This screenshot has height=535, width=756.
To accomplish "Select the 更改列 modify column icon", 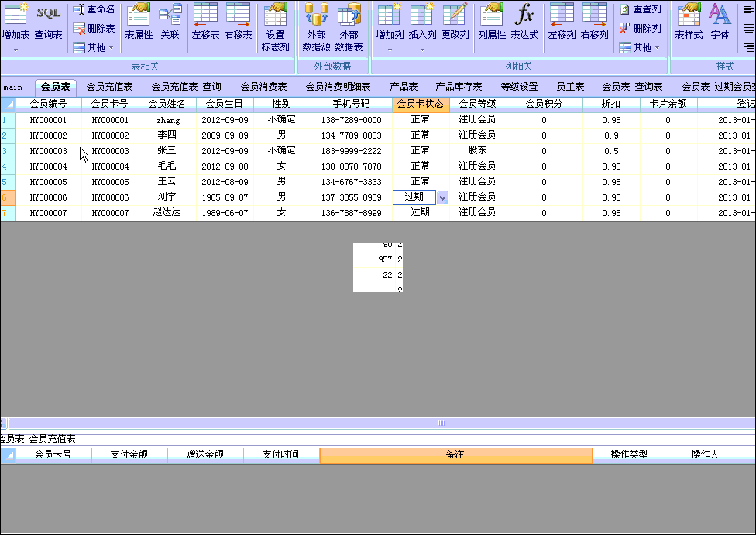I will 455,22.
